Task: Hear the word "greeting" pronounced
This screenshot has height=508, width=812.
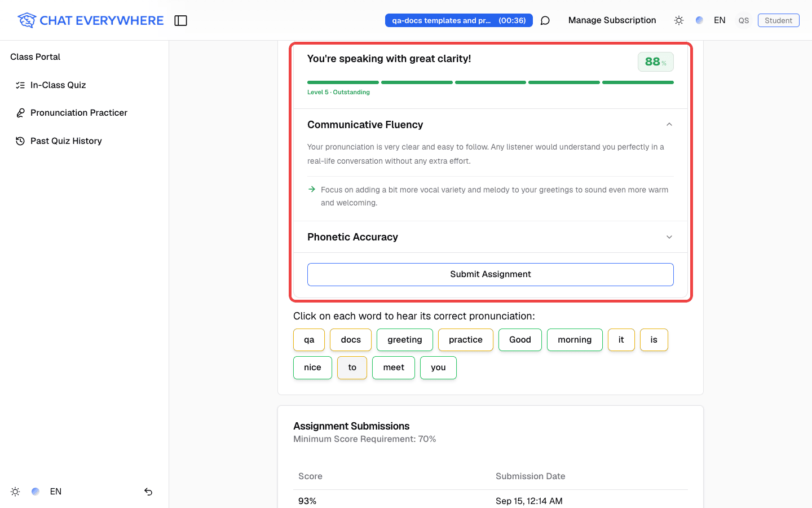Action: pyautogui.click(x=405, y=340)
